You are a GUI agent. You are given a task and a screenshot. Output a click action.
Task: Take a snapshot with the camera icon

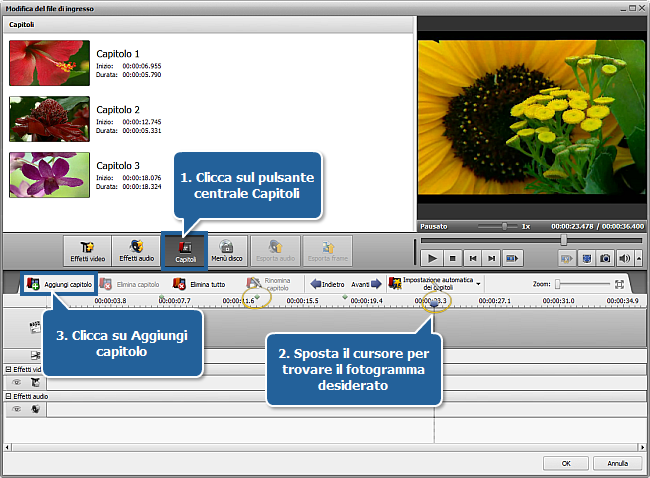point(605,258)
